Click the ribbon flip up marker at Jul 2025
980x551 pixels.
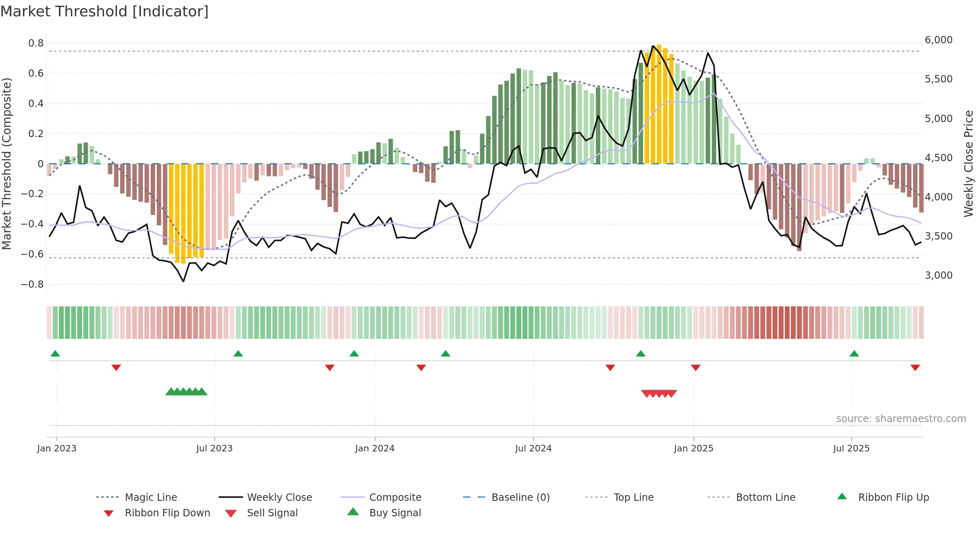point(854,353)
